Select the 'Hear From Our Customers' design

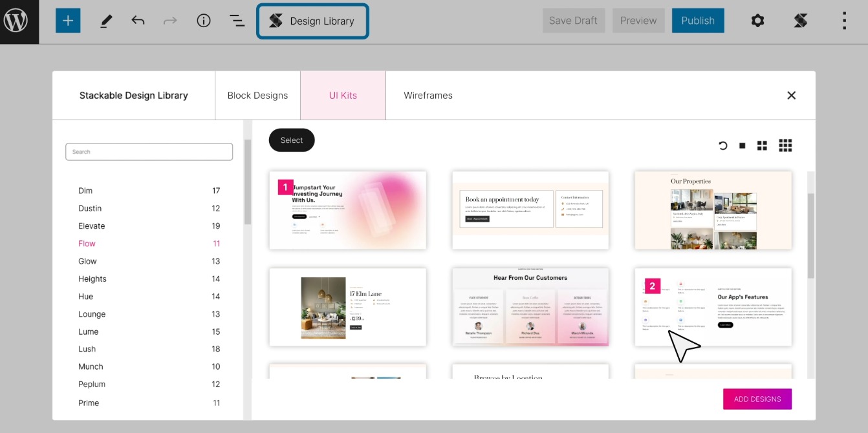[x=530, y=307]
